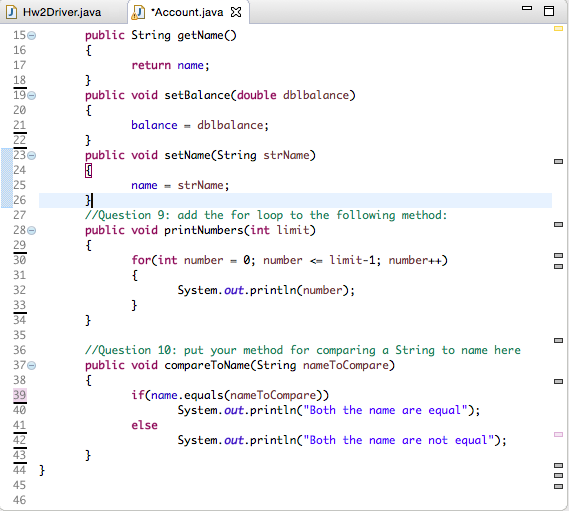The height and width of the screenshot is (511, 569).
Task: Close the Account.java tab
Action: coord(236,12)
